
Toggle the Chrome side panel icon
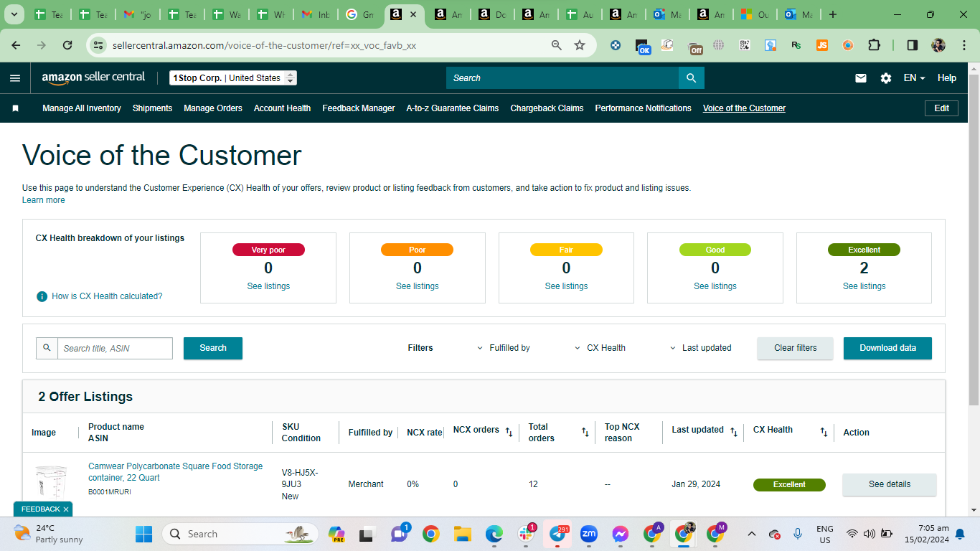pos(913,45)
